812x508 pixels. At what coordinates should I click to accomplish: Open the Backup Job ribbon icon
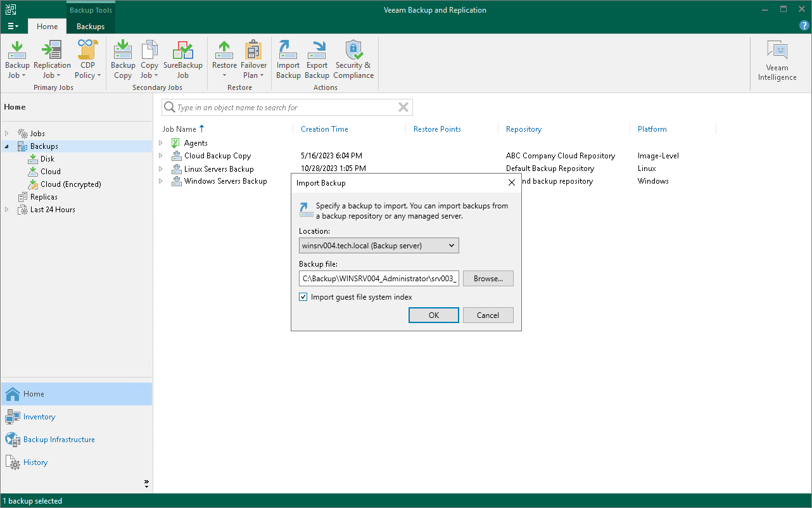(16, 57)
